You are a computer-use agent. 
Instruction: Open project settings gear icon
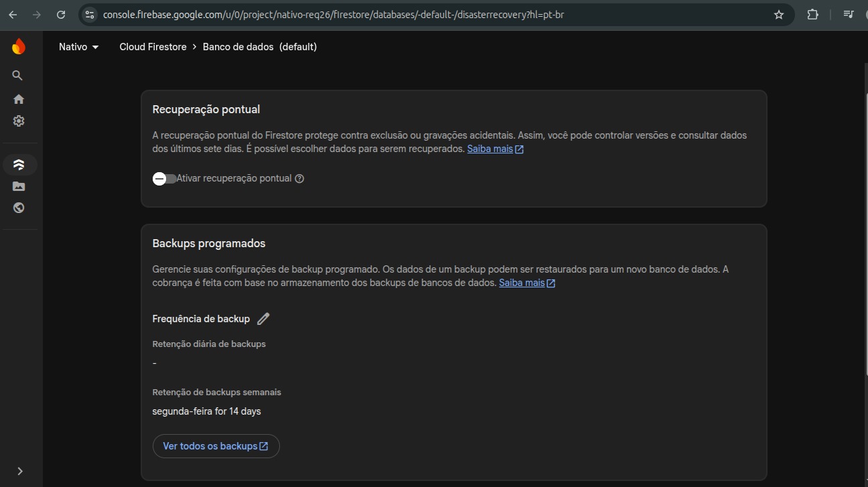[19, 121]
